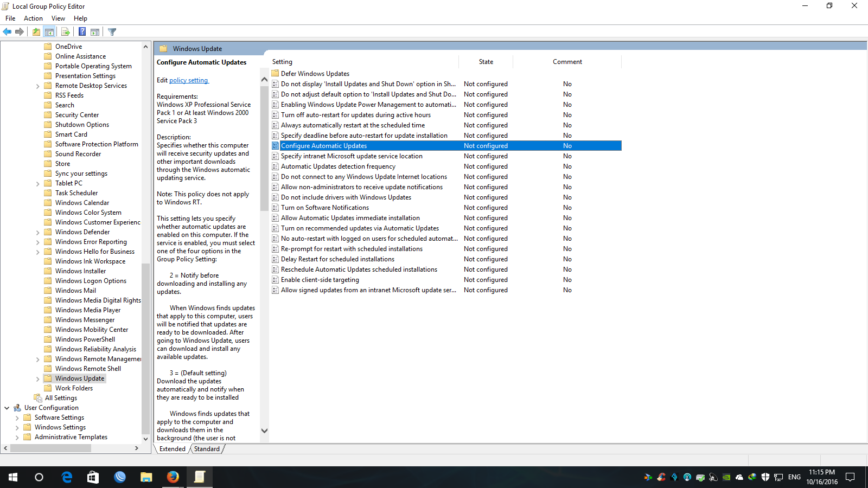Expand the Windows Update tree node
The width and height of the screenshot is (868, 488).
37,378
